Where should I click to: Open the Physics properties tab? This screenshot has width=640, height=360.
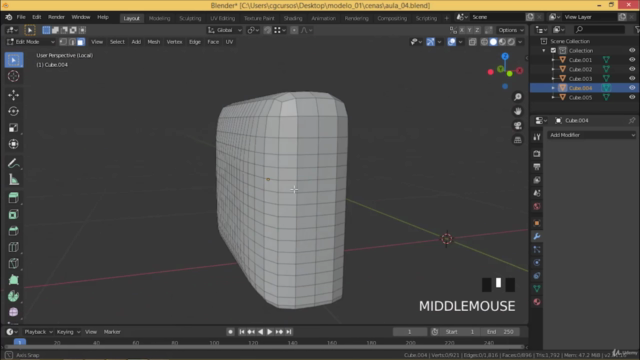(x=537, y=262)
